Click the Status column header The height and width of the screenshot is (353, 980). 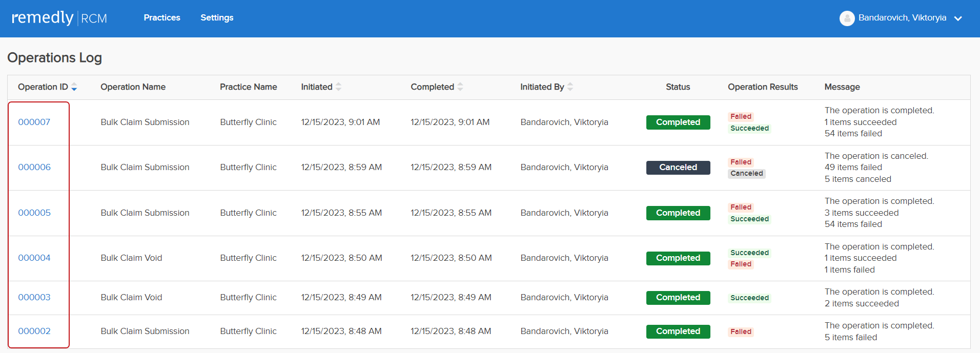[x=678, y=87]
